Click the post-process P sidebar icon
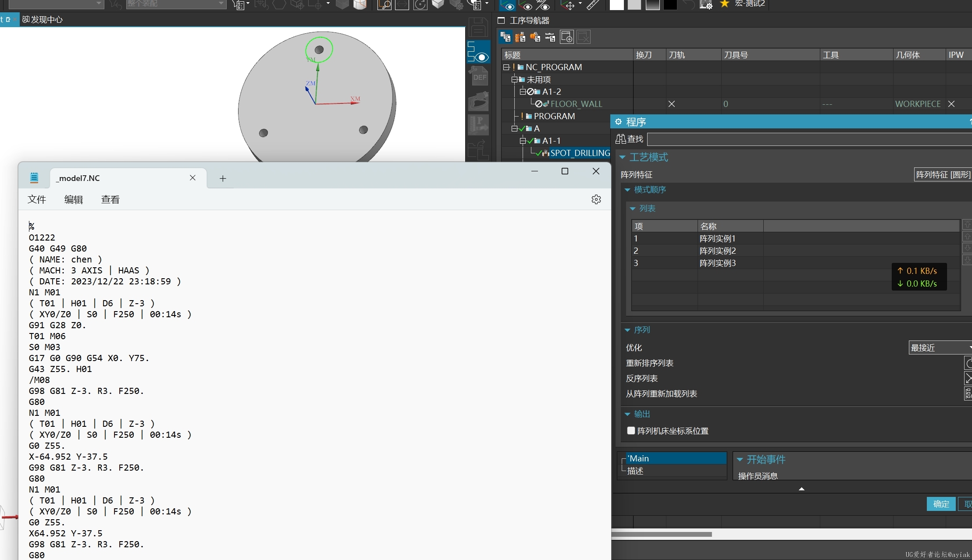Image resolution: width=972 pixels, height=560 pixels. pos(478,125)
